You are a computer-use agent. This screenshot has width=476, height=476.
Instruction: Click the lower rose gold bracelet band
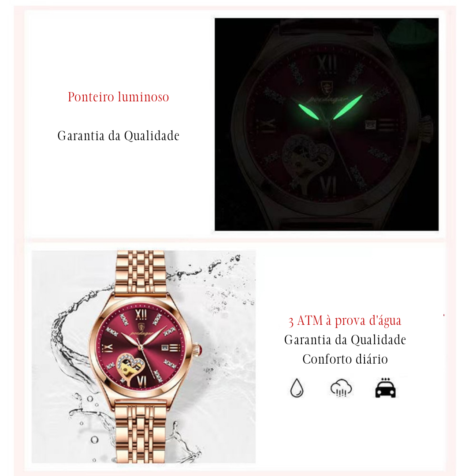pos(141,431)
